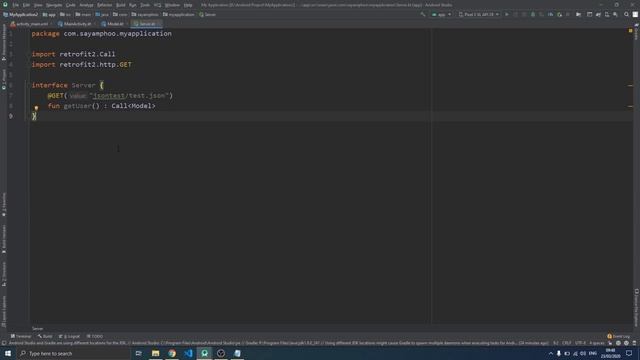The height and width of the screenshot is (360, 640).
Task: Open the TODO tool window tab
Action: point(95,336)
